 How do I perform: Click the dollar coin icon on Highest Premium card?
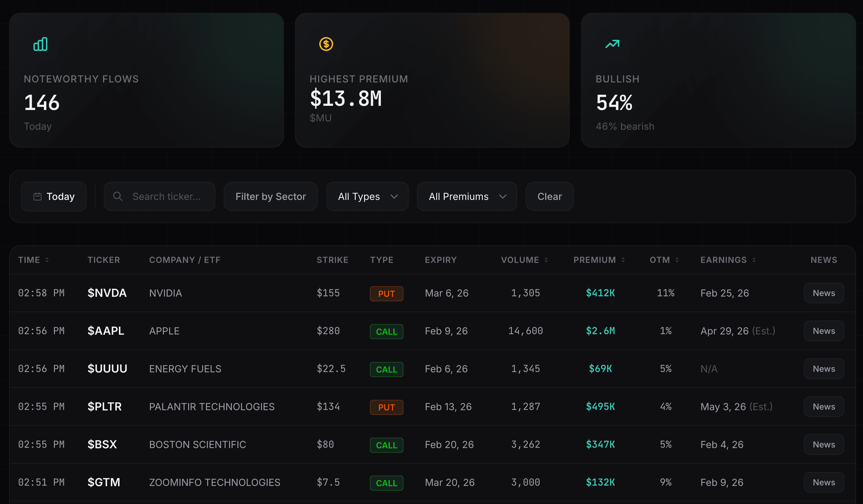click(326, 44)
